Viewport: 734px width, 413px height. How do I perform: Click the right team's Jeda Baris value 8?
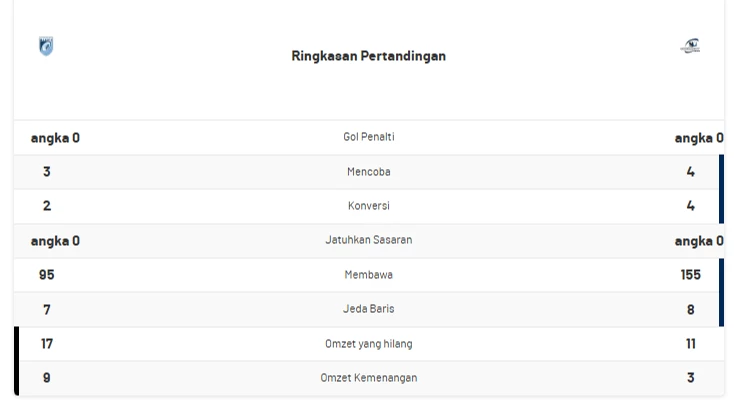pos(690,310)
